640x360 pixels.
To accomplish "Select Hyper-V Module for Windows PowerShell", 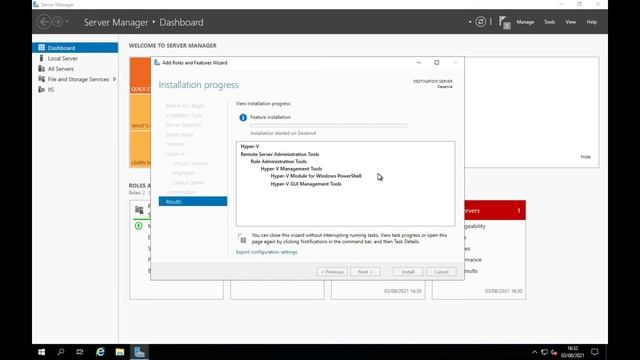I will 316,176.
